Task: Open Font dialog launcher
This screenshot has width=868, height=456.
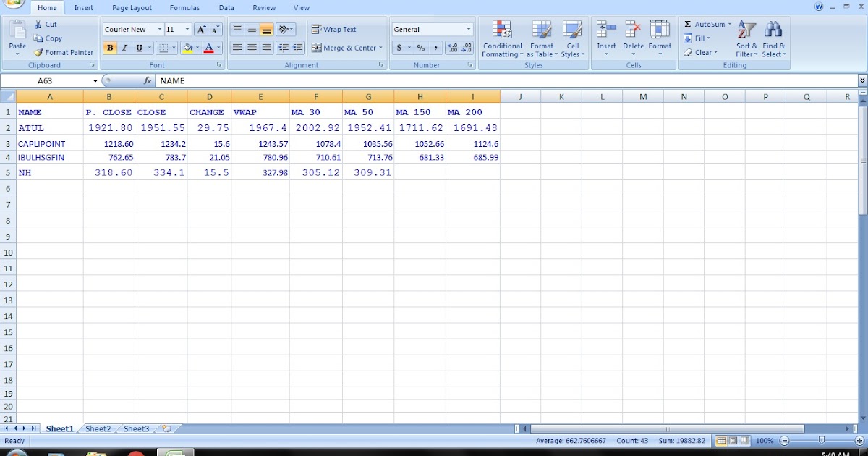Action: pos(220,65)
